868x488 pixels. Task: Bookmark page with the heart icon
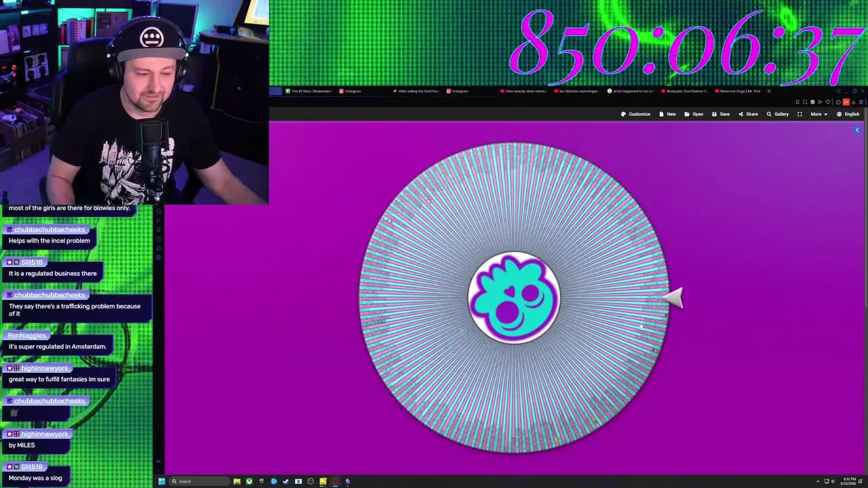(x=827, y=102)
